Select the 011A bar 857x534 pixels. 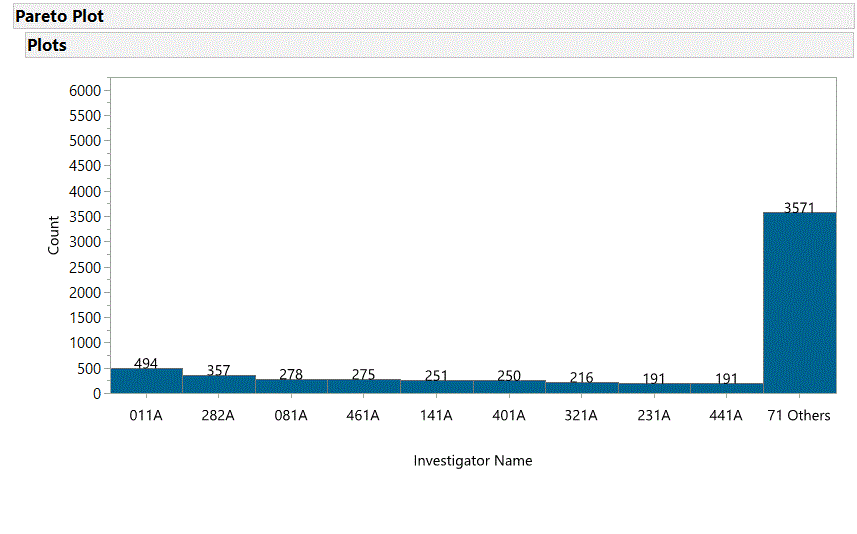[146, 380]
